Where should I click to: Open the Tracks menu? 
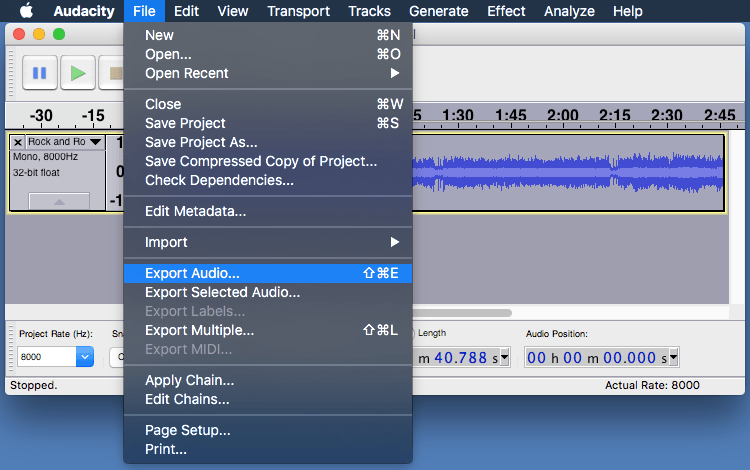coord(369,11)
